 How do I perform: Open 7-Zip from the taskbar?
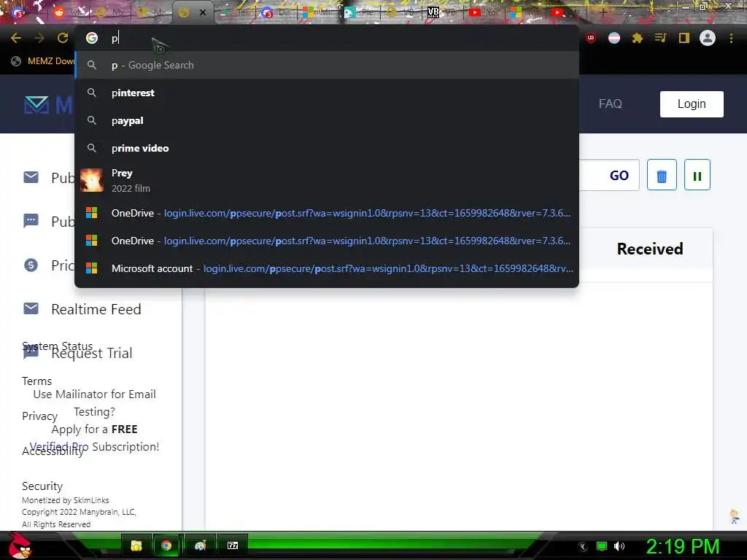tap(233, 545)
